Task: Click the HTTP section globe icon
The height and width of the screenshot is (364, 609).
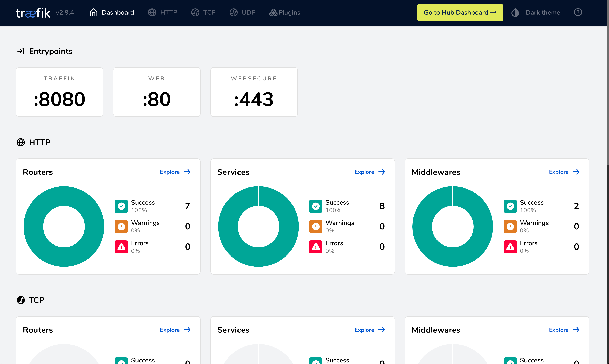Action: [x=21, y=142]
